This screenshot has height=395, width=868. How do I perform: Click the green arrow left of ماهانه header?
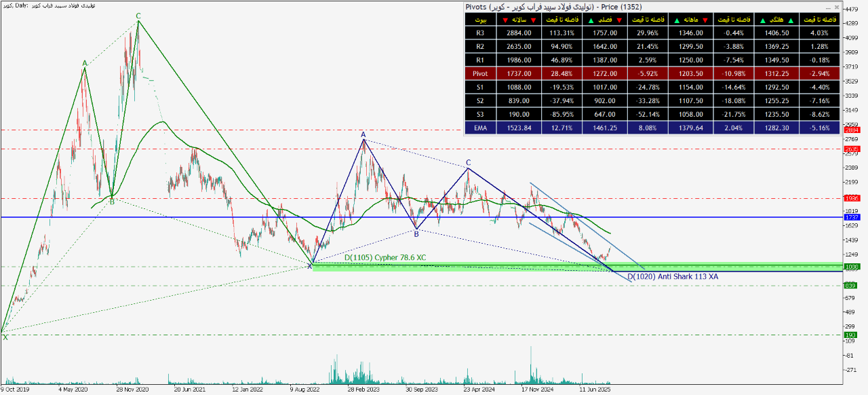click(x=676, y=20)
